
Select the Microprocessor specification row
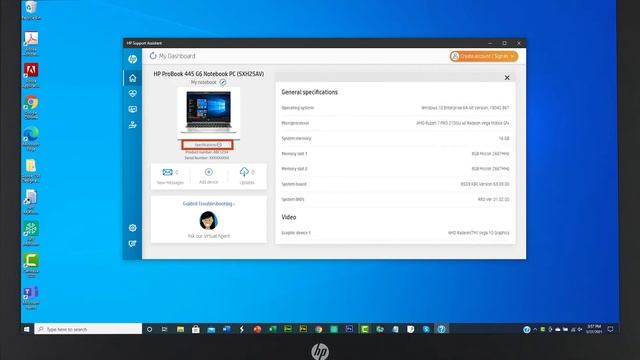click(x=395, y=123)
